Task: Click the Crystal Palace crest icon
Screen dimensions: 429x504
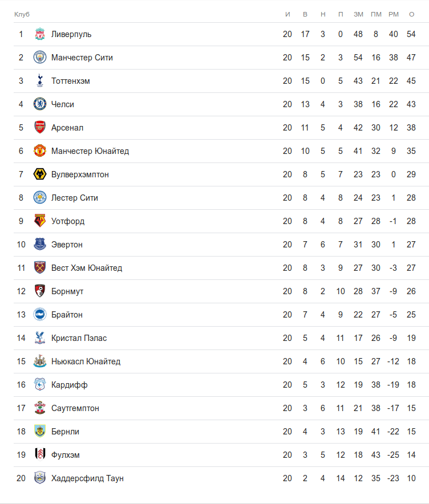Action: 39,338
